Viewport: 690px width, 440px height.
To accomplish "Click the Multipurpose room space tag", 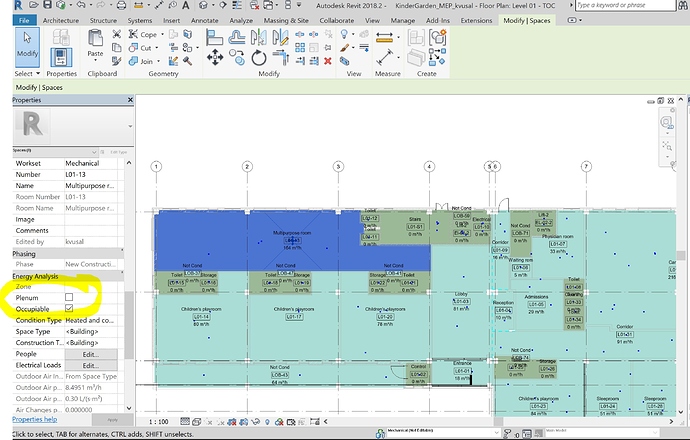I will point(292,240).
